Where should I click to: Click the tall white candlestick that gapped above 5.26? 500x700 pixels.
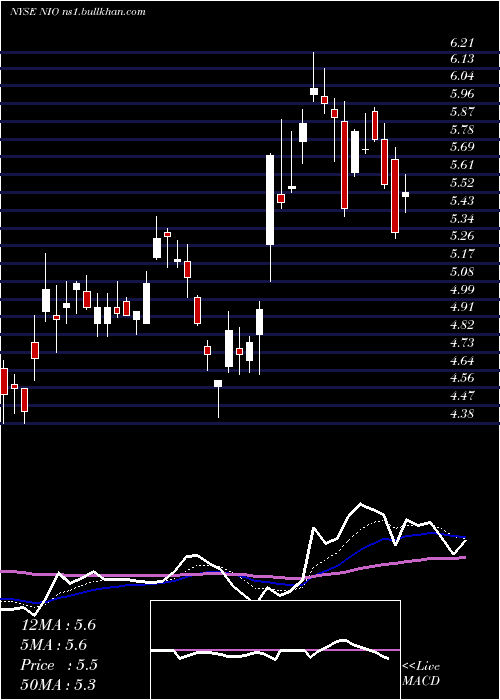pos(270,200)
